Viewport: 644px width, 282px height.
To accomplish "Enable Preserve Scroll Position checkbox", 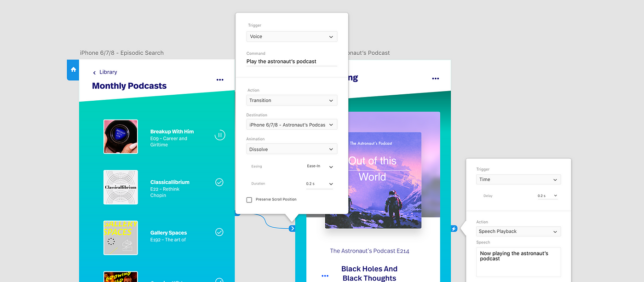I will [249, 200].
